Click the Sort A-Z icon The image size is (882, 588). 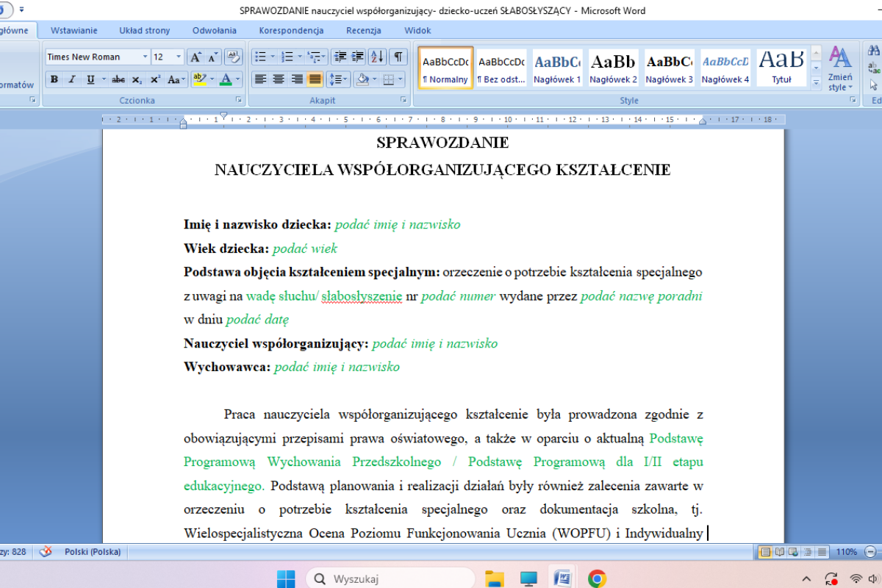pos(377,57)
